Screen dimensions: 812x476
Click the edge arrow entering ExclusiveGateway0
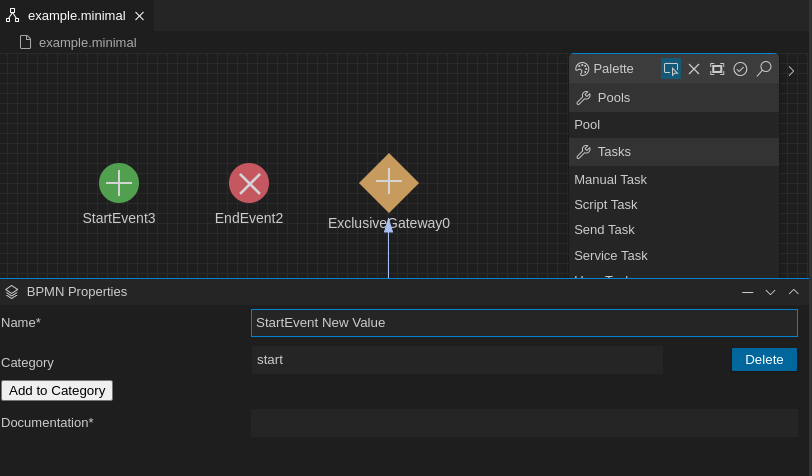point(388,249)
